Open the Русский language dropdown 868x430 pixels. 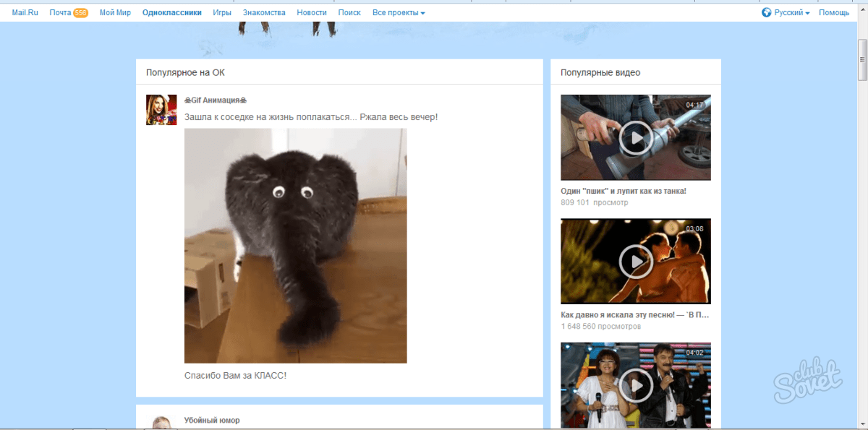click(x=791, y=13)
